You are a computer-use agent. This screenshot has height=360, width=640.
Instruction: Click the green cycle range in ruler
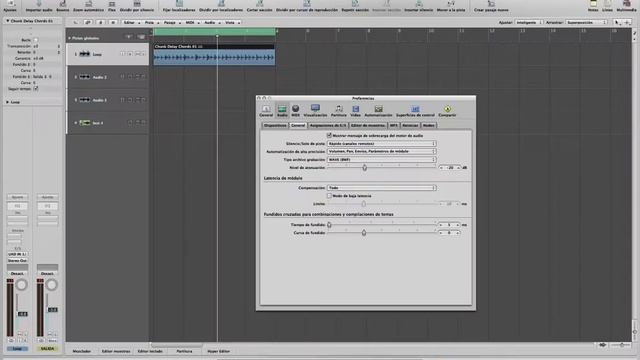215,31
